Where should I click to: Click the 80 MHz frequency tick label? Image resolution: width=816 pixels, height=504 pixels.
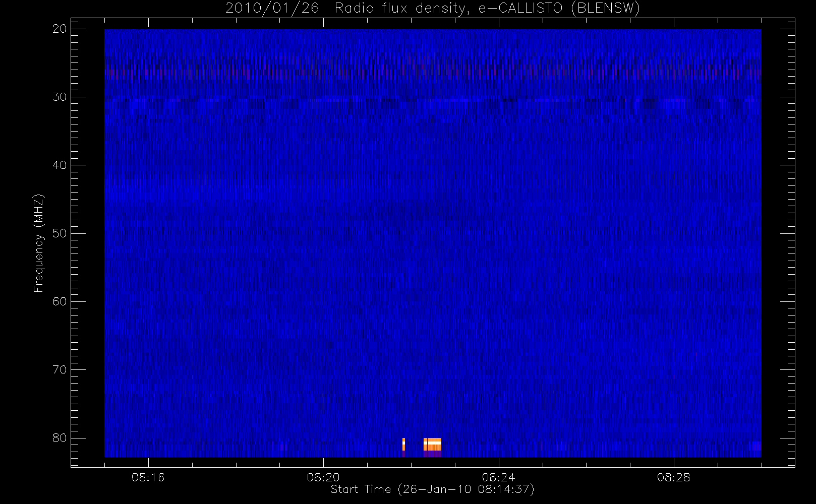coord(60,438)
